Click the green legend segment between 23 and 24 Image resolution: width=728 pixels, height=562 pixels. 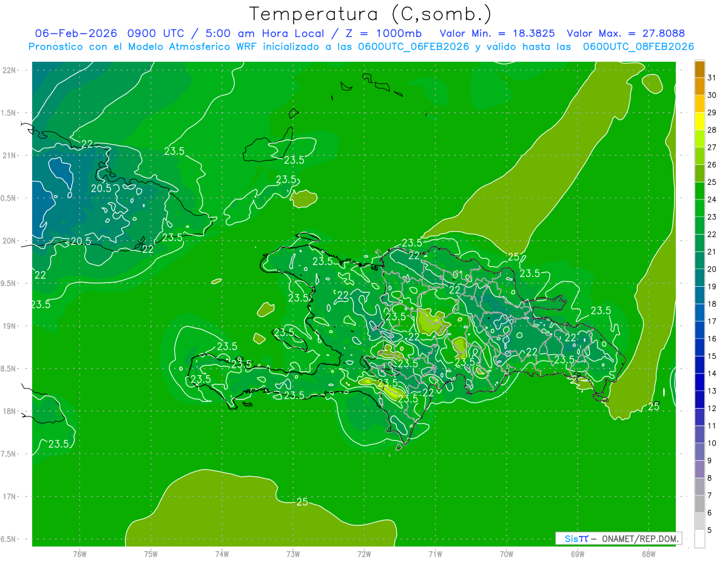coord(699,209)
